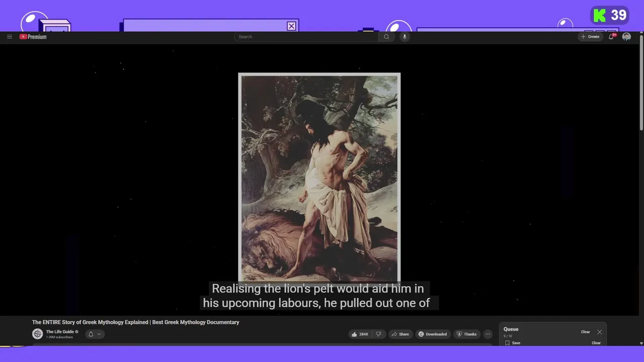This screenshot has height=362, width=644.
Task: Dislike the video with thumbs-down
Action: pos(379,334)
